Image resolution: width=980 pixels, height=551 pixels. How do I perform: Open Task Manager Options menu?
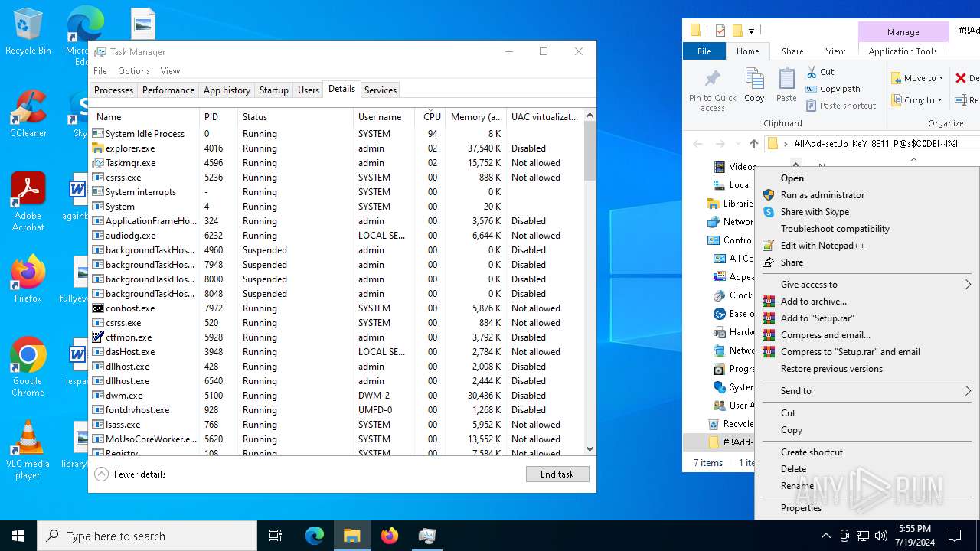(134, 71)
